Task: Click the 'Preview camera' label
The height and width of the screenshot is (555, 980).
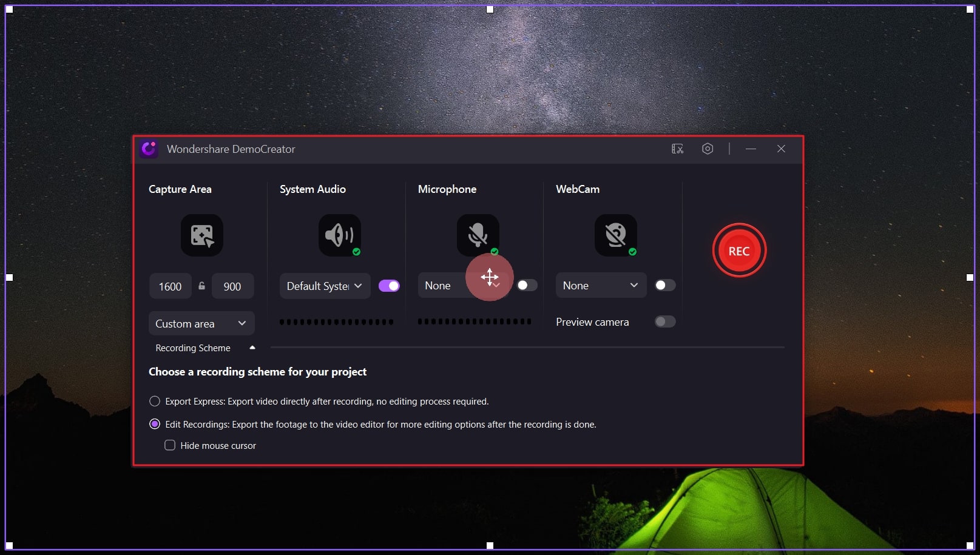Action: click(x=592, y=322)
